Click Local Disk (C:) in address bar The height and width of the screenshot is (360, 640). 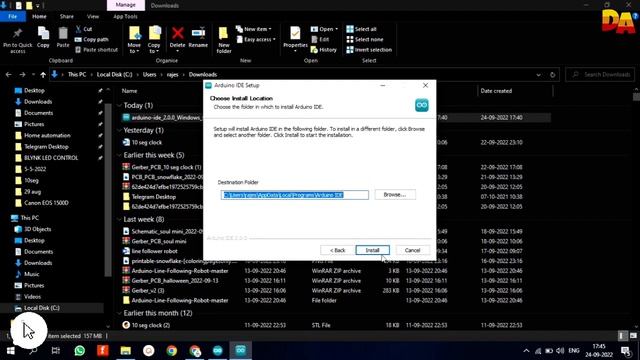pos(114,75)
